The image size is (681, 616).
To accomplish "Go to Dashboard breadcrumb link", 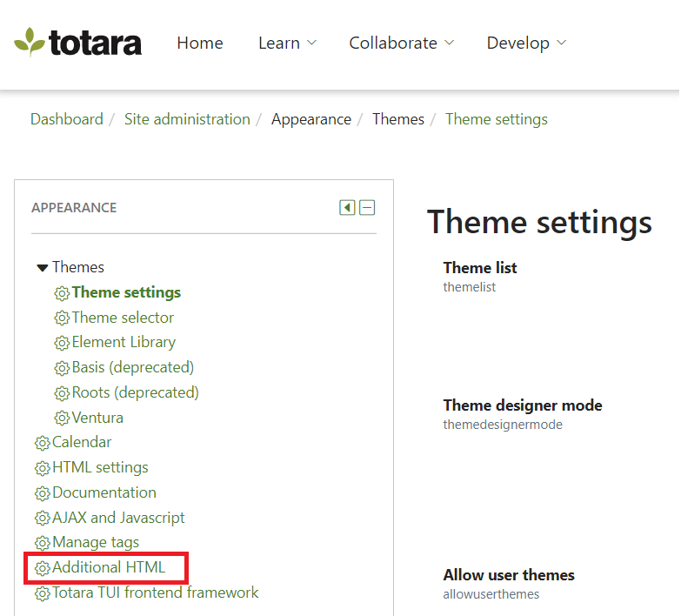I will 67,119.
